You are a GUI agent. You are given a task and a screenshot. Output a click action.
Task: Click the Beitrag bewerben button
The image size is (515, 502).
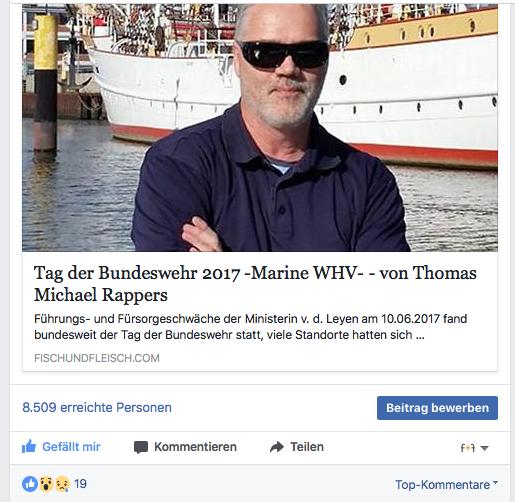[x=437, y=408]
